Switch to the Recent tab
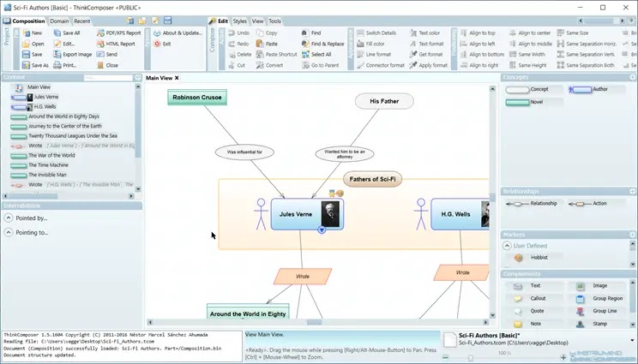The height and width of the screenshot is (364, 638). [81, 21]
